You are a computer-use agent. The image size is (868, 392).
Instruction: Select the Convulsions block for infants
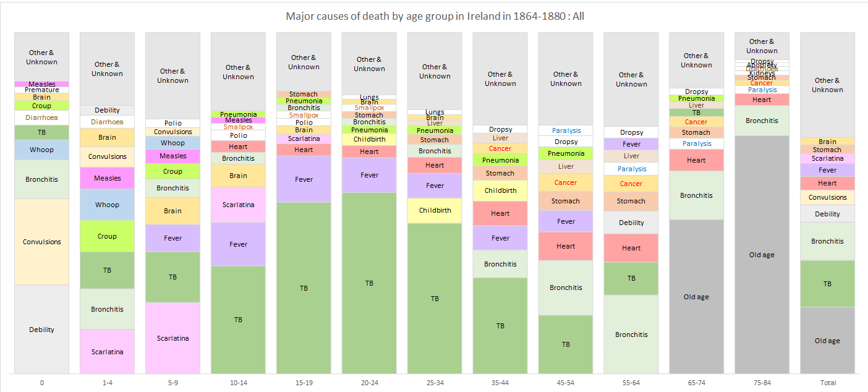tap(41, 241)
